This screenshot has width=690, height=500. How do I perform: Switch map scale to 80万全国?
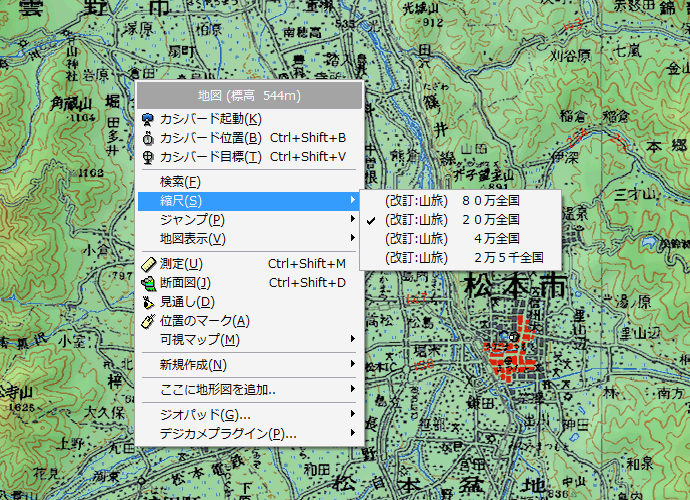pos(452,200)
